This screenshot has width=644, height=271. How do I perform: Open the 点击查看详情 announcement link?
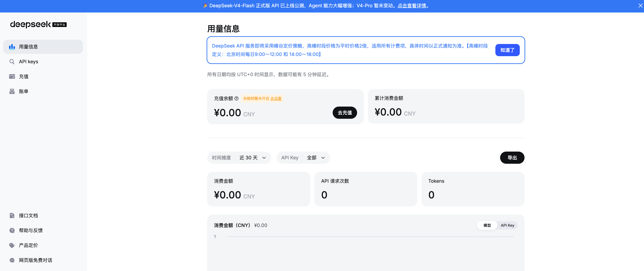click(412, 6)
